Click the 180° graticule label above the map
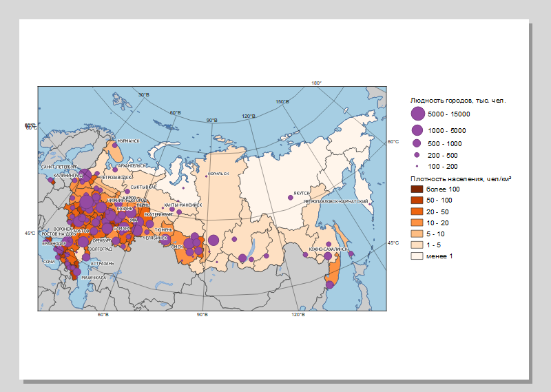The width and height of the screenshot is (551, 392). pyautogui.click(x=317, y=83)
